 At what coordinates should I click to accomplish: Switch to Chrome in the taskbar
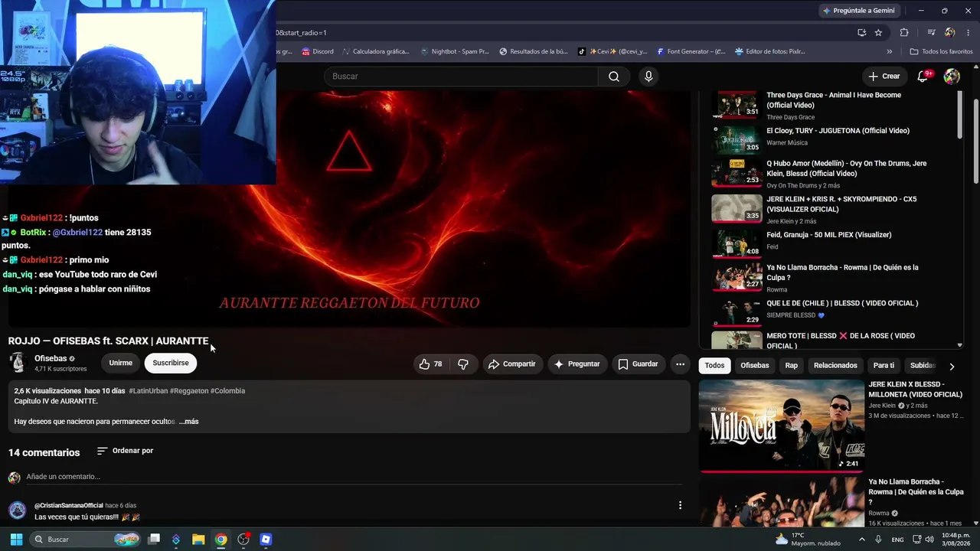point(220,540)
